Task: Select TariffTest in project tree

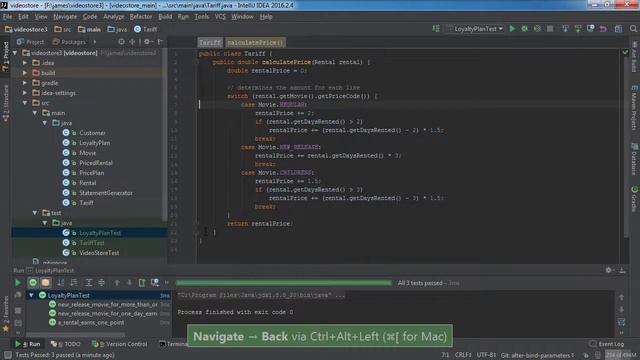Action: pos(92,243)
